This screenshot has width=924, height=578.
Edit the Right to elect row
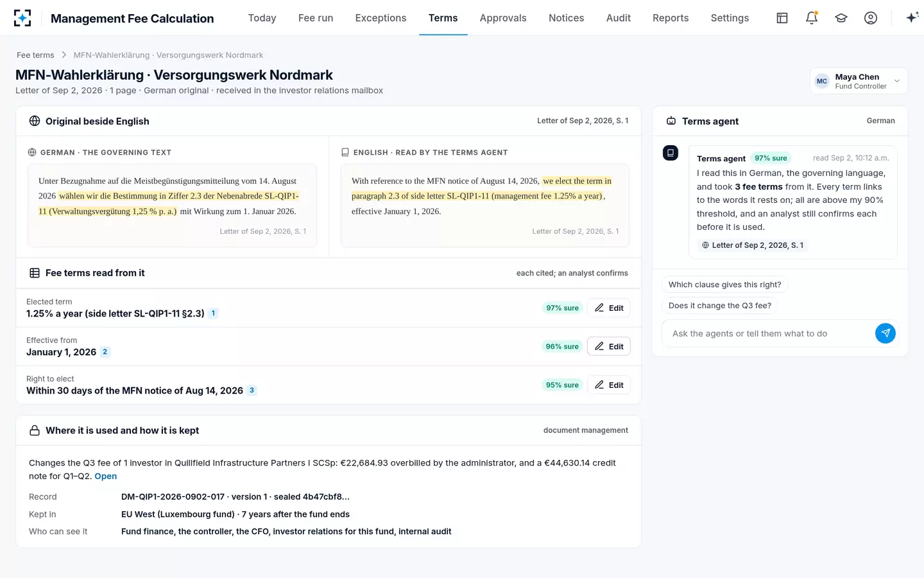point(609,385)
